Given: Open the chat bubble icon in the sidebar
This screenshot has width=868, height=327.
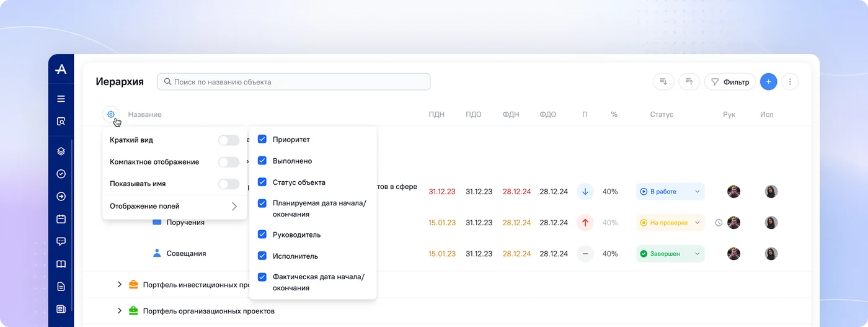Looking at the screenshot, I should pyautogui.click(x=61, y=241).
